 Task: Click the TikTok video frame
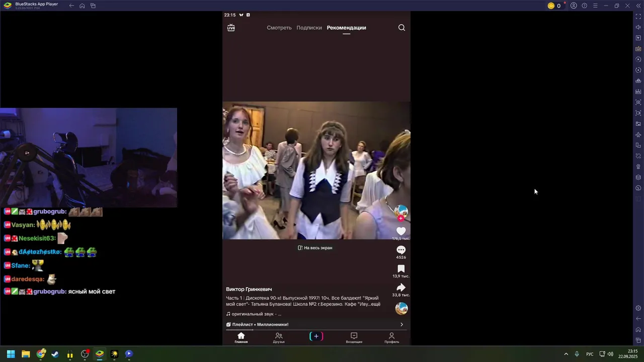(x=316, y=170)
